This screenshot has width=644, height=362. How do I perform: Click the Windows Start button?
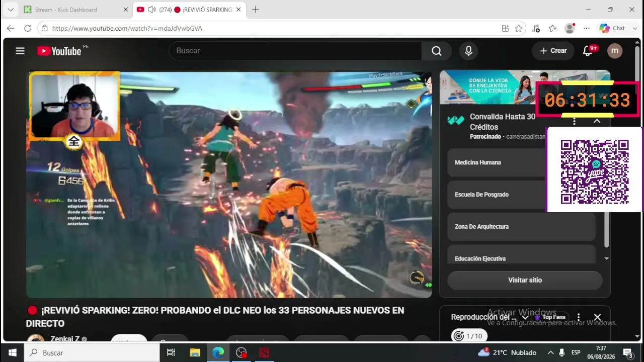tap(12, 352)
